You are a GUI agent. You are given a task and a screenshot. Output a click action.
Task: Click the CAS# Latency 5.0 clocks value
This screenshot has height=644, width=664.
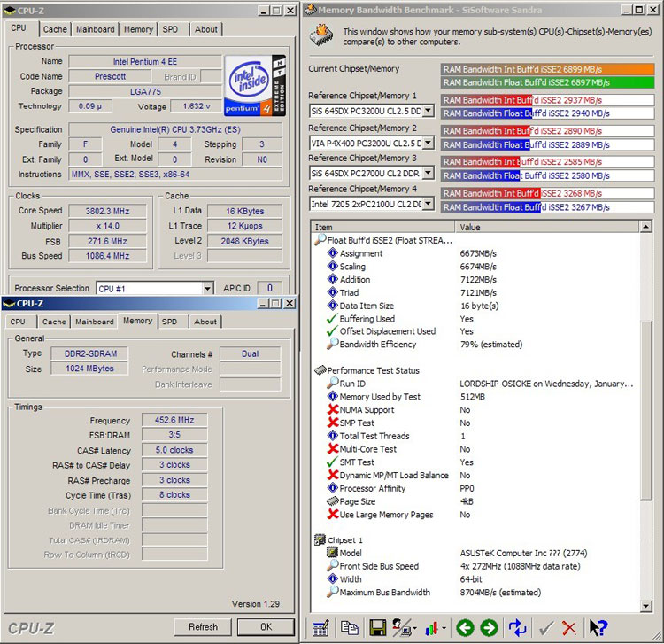pyautogui.click(x=174, y=449)
